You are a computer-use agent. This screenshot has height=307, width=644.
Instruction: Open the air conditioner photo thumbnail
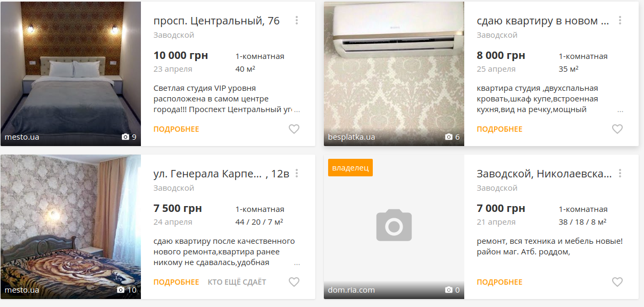[394, 74]
